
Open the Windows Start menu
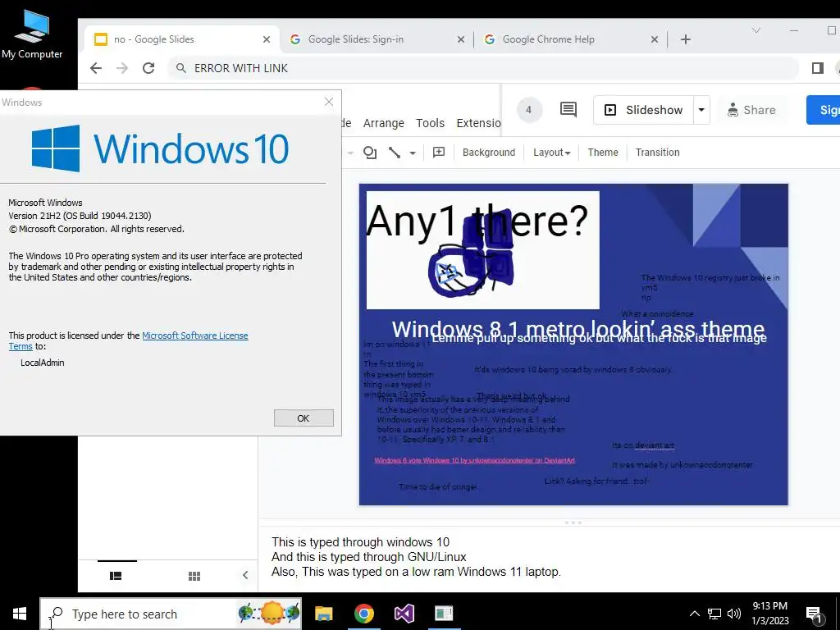point(20,614)
